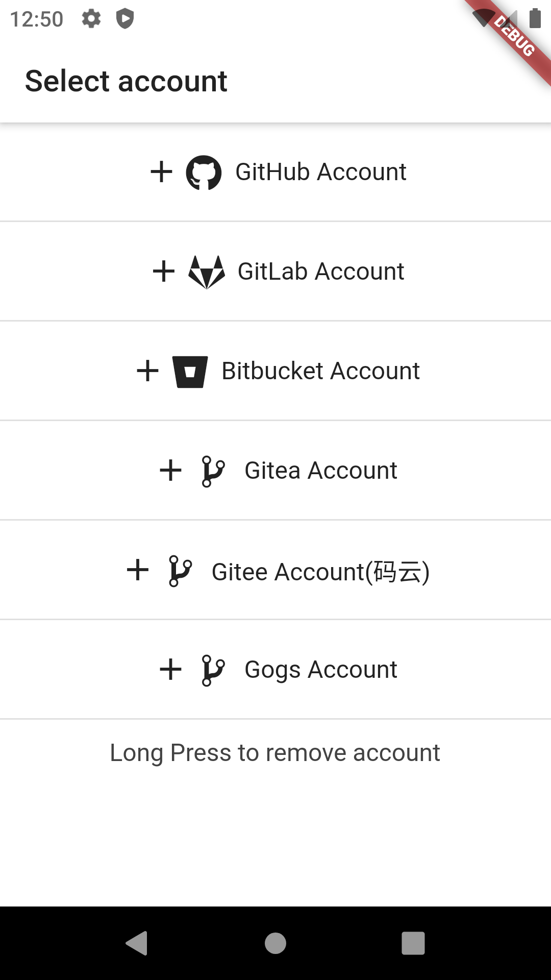Tap the plus icon beside Gitee Account

[138, 570]
